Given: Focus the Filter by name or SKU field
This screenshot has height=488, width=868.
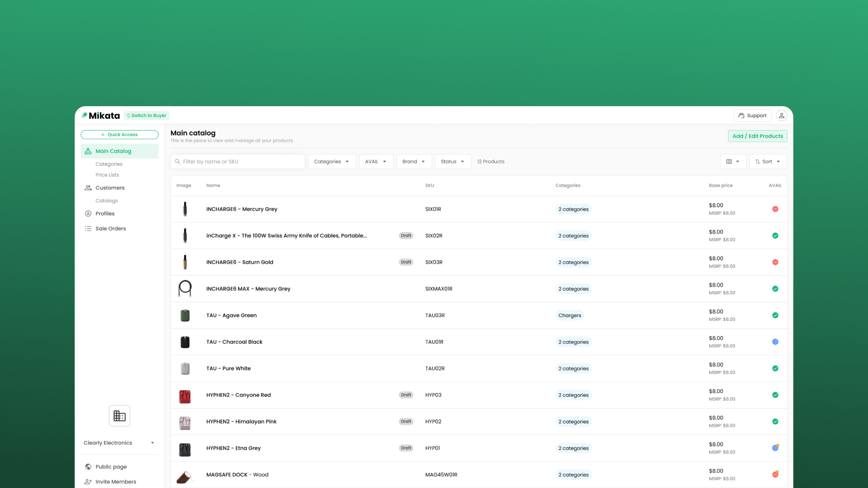Looking at the screenshot, I should pos(238,162).
